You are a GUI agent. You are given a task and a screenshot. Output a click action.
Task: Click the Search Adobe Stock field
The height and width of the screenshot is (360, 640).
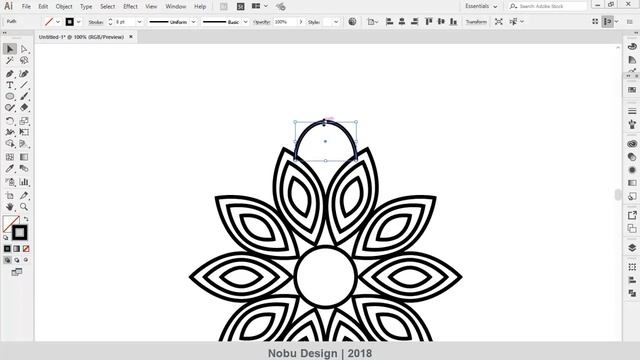547,7
